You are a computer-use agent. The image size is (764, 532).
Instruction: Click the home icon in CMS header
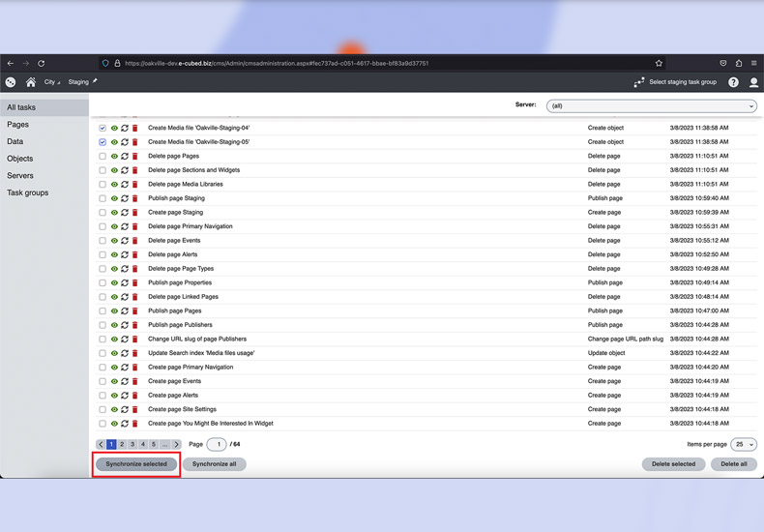click(31, 82)
